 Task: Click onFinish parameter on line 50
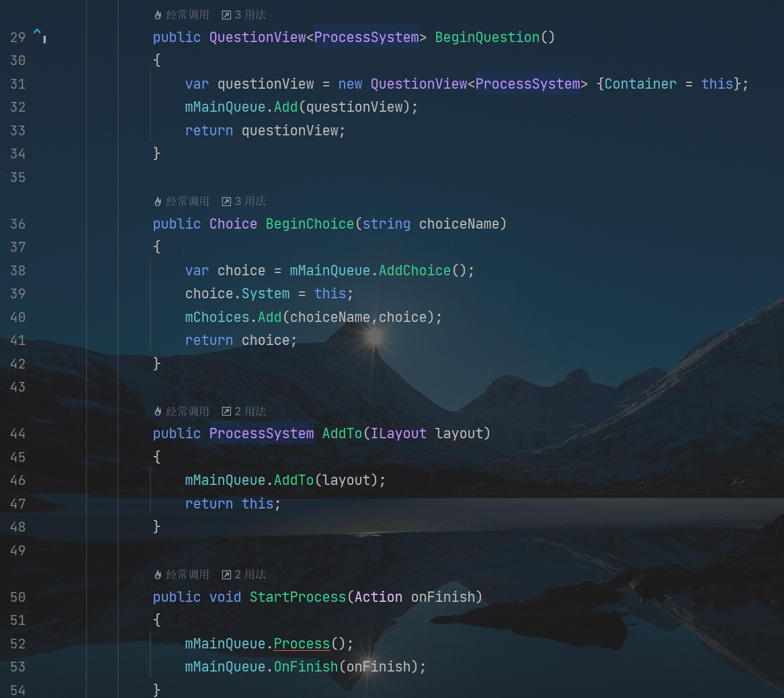443,597
